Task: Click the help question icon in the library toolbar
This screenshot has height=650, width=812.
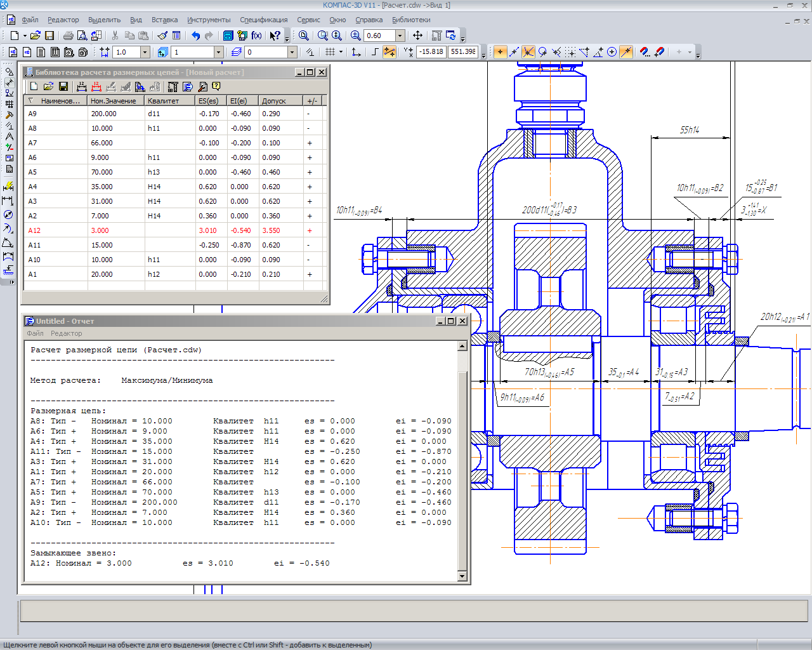Action: click(216, 86)
